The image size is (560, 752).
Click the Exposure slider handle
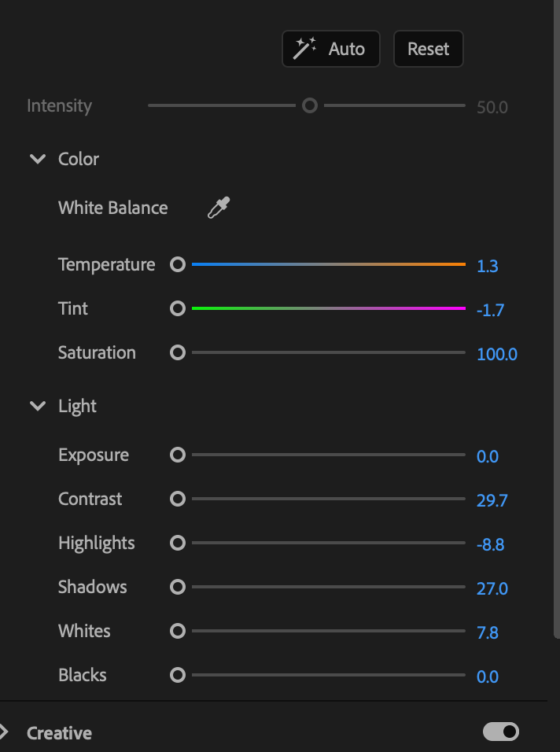point(177,455)
